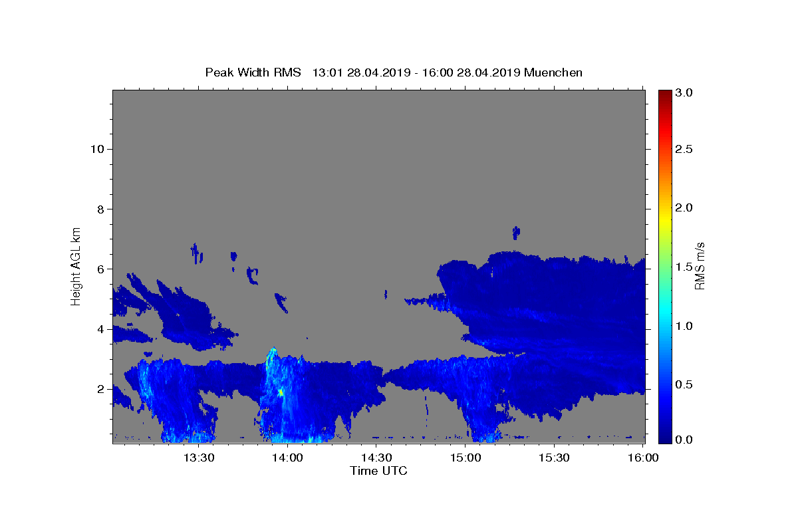
Task: Click the colorbar value 0.0
Action: pyautogui.click(x=685, y=440)
